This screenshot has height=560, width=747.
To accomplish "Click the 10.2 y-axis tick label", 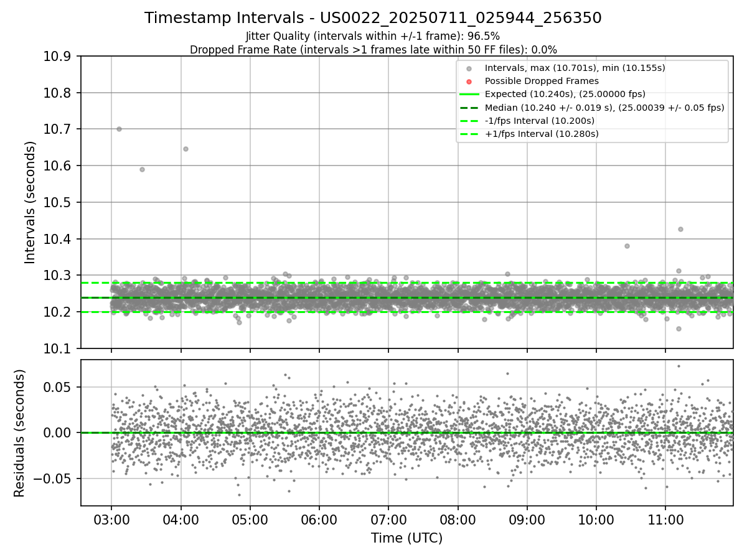I will (x=58, y=312).
